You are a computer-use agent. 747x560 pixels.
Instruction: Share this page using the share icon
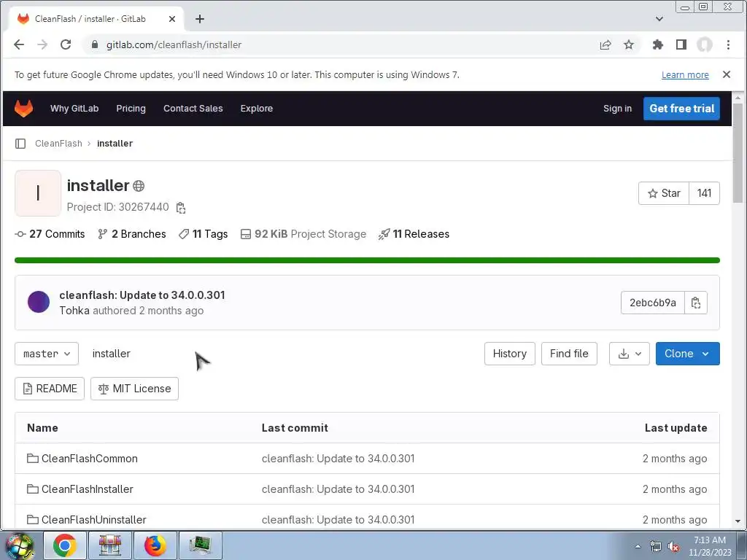tap(605, 44)
